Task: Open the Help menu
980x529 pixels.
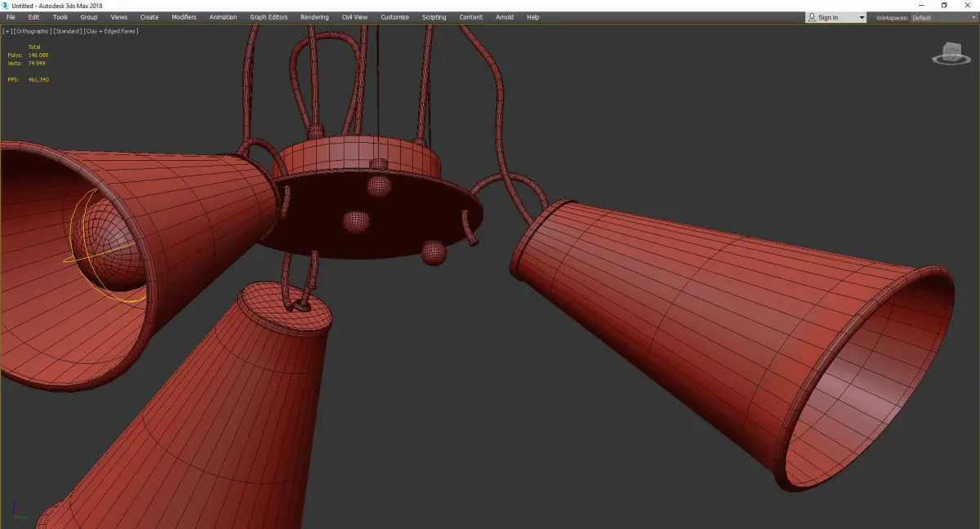Action: [x=532, y=17]
